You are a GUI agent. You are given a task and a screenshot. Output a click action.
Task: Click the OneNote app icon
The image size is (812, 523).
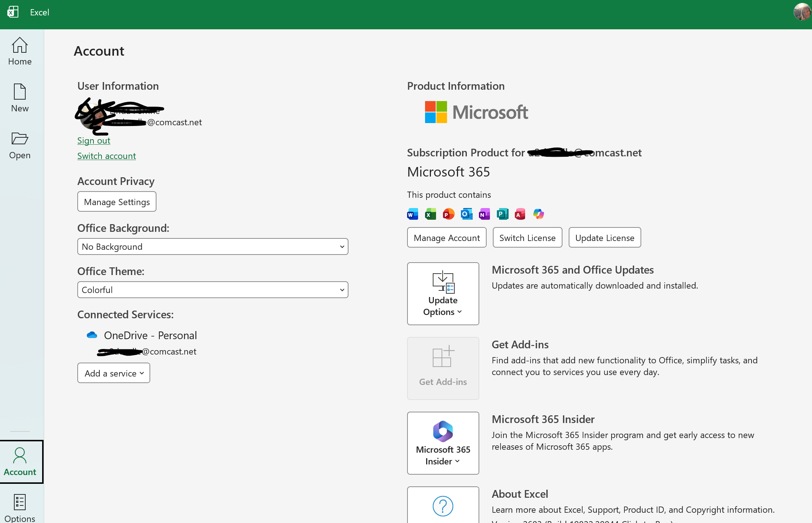[x=484, y=214]
